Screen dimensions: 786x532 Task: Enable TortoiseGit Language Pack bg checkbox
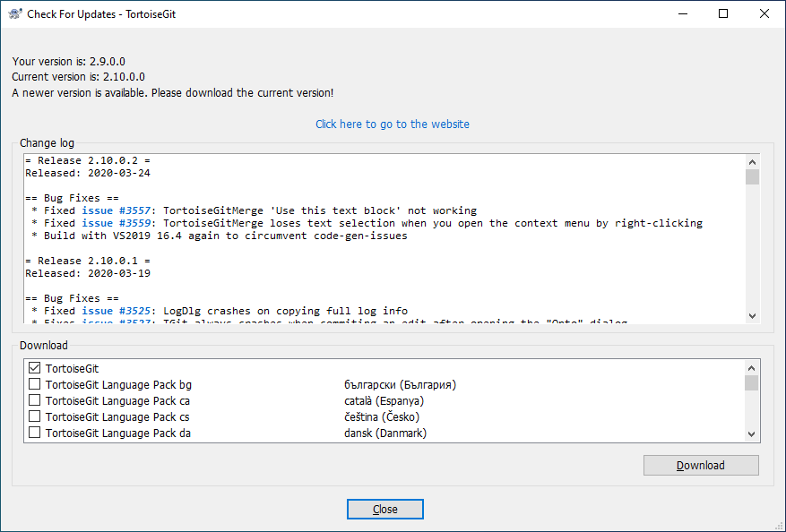tap(35, 384)
